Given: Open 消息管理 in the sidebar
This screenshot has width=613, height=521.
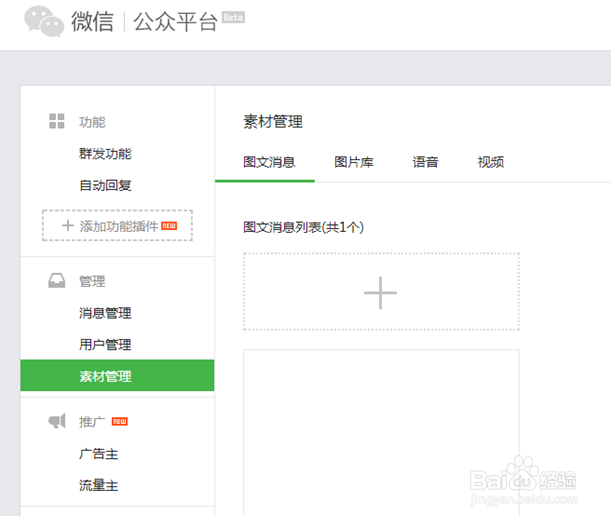Looking at the screenshot, I should (x=105, y=313).
